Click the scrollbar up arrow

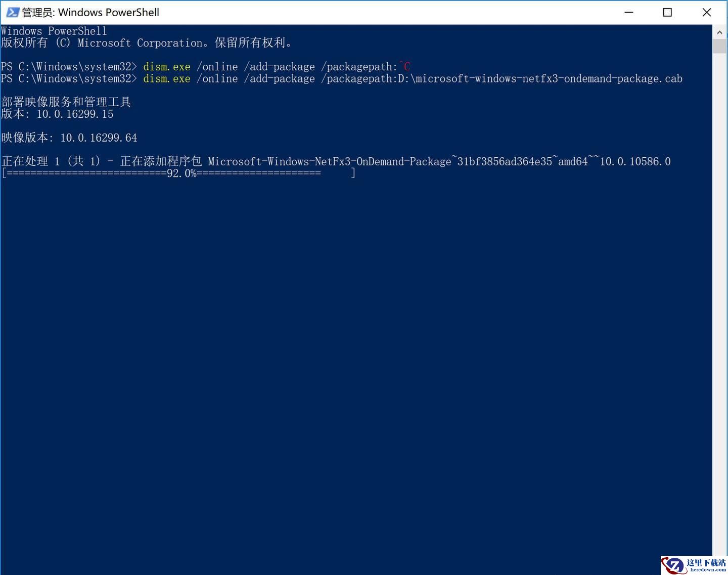tap(719, 32)
